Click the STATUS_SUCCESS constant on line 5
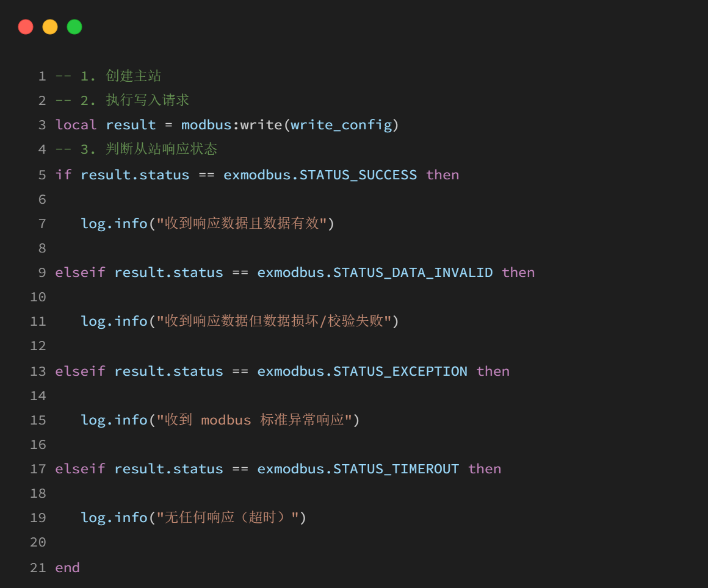The width and height of the screenshot is (708, 588). point(358,175)
